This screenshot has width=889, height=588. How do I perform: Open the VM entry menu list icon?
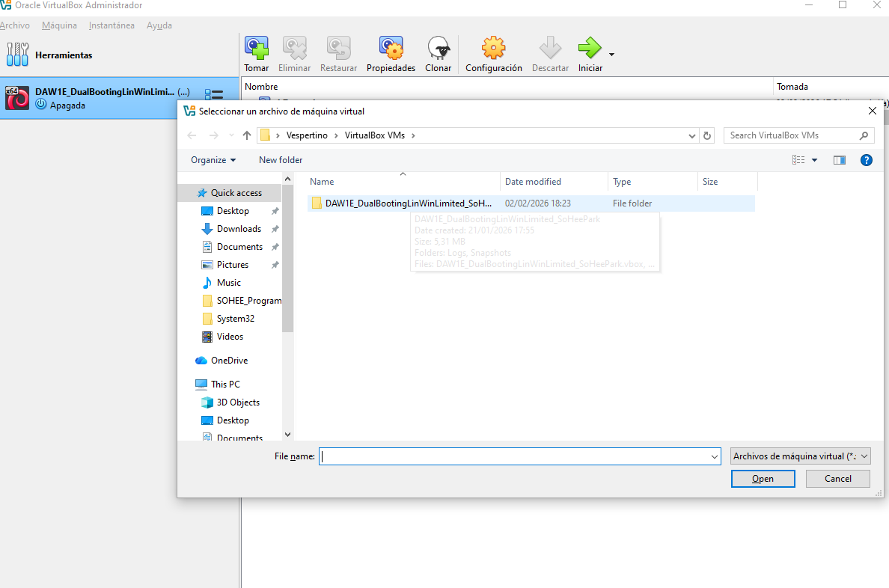coord(214,95)
